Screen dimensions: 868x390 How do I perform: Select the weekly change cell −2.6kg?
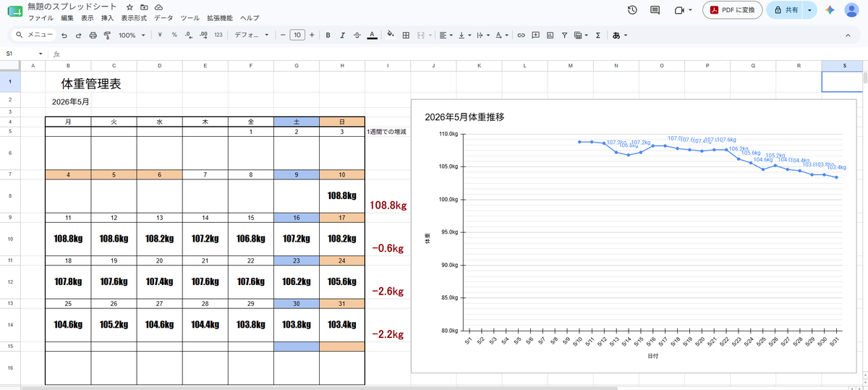pos(387,291)
